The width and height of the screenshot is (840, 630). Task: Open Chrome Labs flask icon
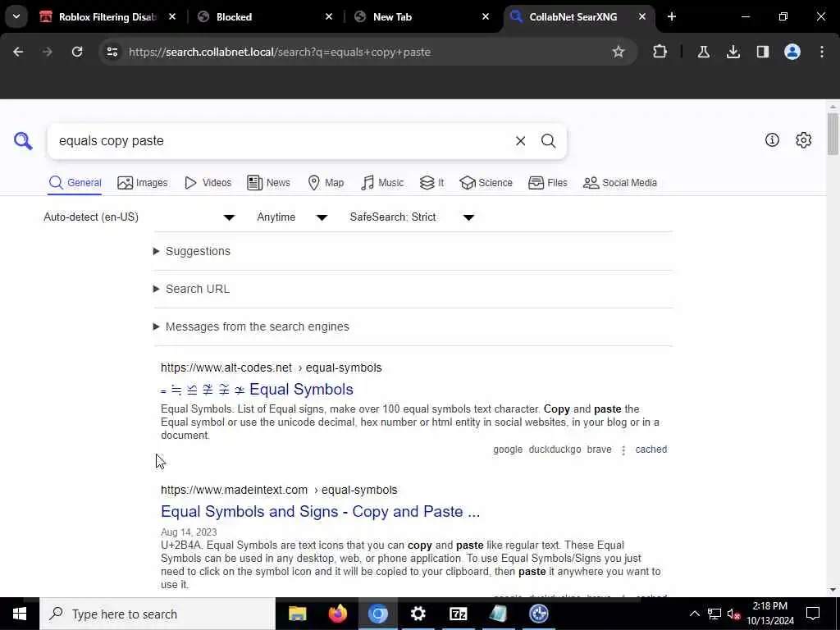703,52
